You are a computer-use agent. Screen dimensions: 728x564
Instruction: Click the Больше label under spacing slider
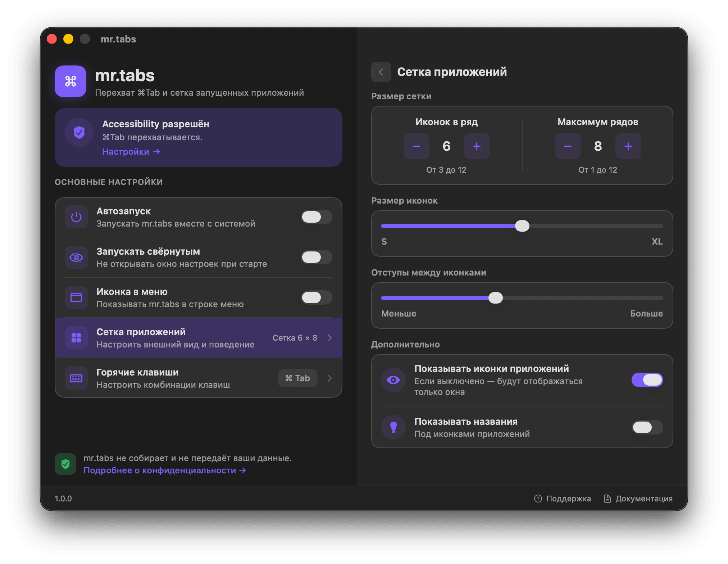click(646, 314)
